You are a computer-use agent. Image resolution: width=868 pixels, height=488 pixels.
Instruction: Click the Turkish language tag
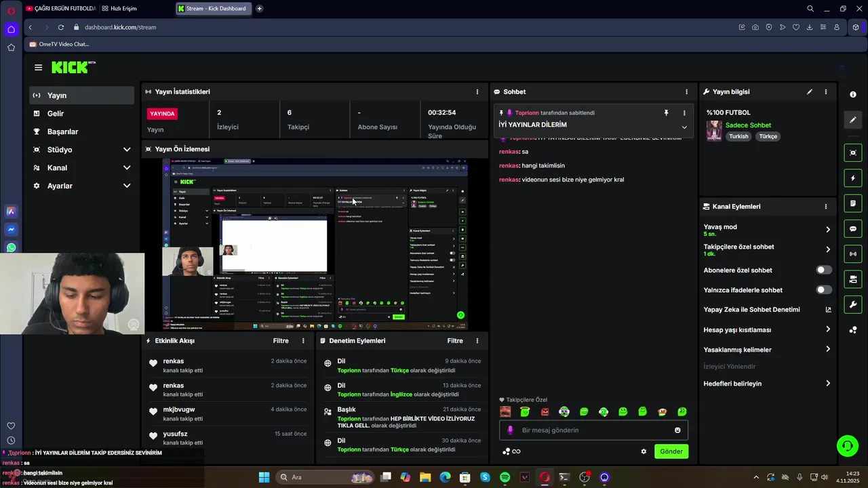(x=738, y=136)
